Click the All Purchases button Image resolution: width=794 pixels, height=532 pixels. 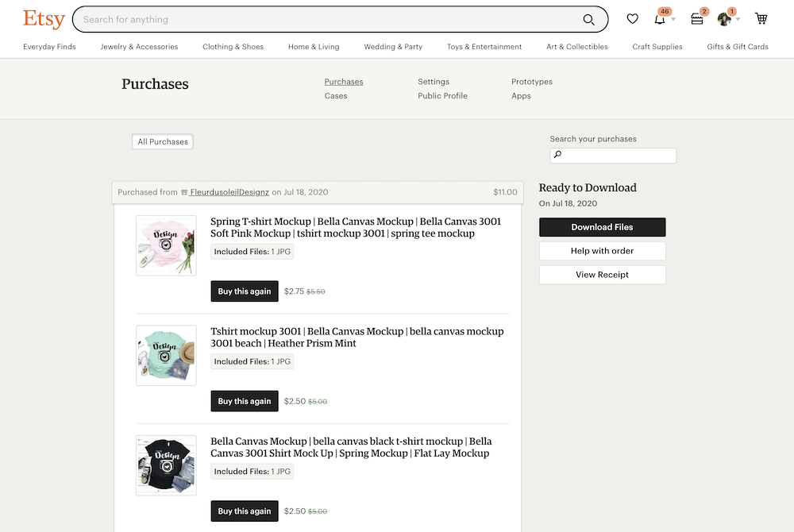pyautogui.click(x=163, y=141)
